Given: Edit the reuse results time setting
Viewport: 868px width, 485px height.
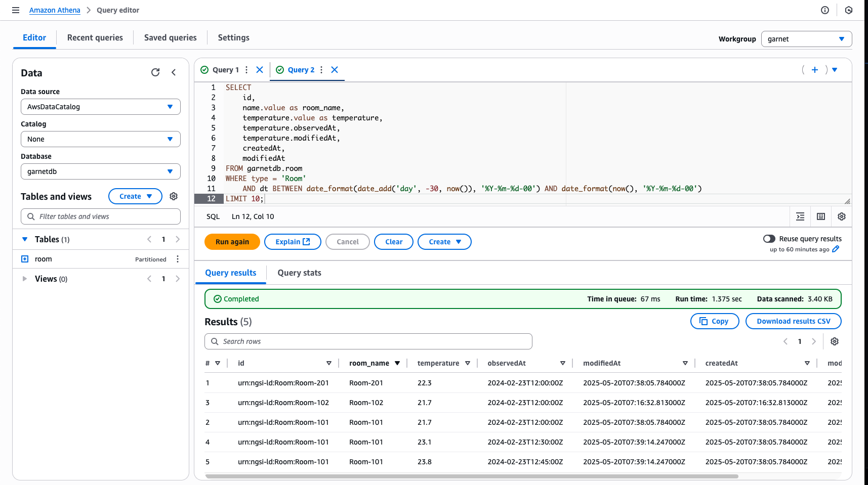Looking at the screenshot, I should [x=836, y=249].
